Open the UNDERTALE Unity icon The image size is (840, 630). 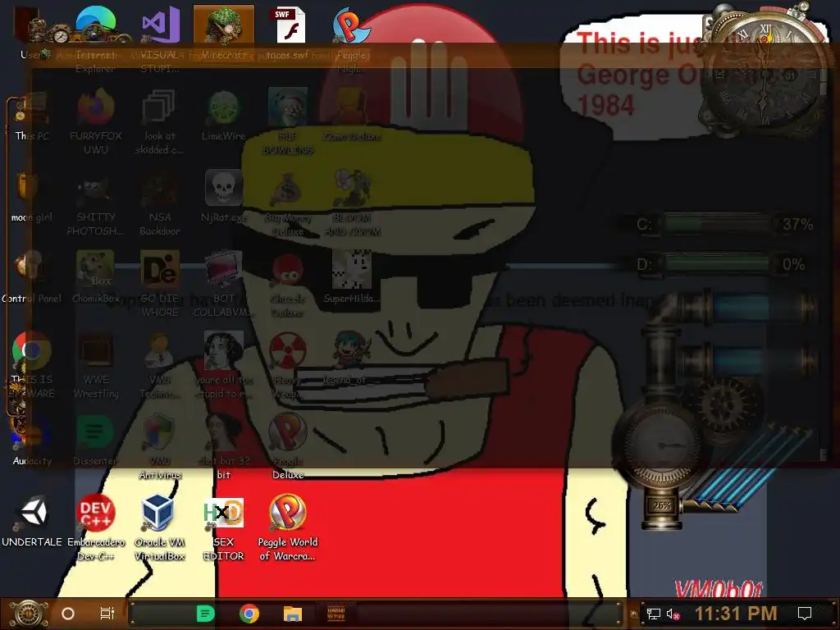pyautogui.click(x=31, y=522)
